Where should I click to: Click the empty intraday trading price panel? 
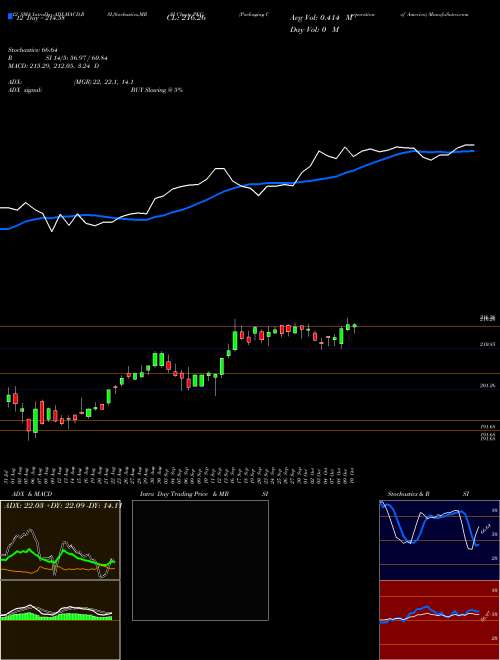point(200,560)
